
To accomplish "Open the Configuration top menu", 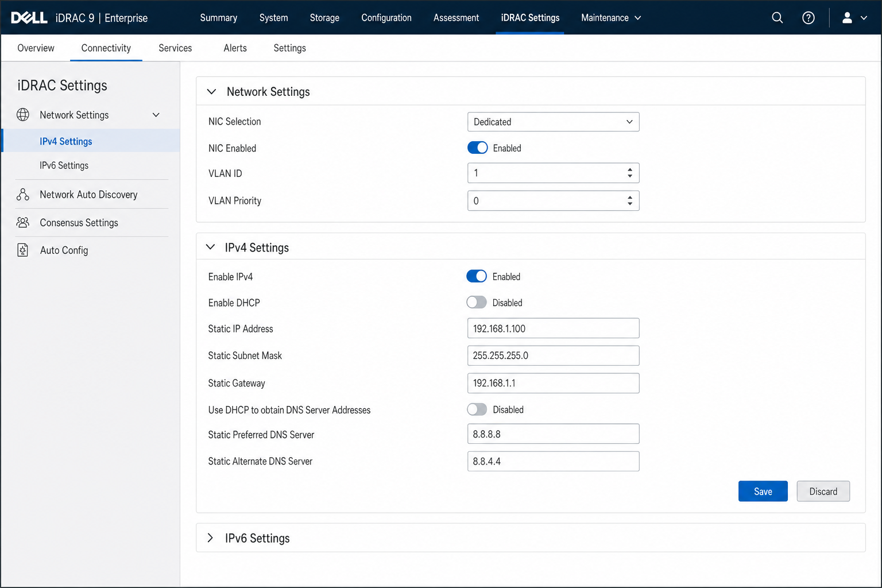I will click(386, 18).
